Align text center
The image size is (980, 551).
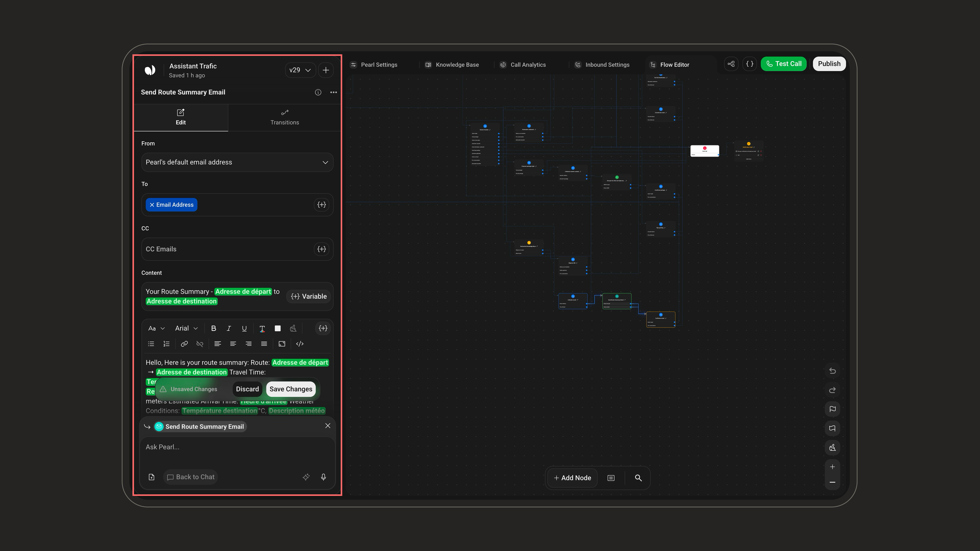tap(233, 344)
